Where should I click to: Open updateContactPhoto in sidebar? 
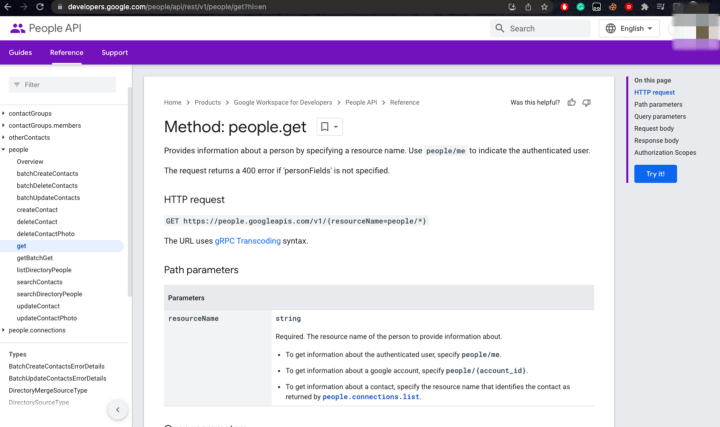(47, 318)
